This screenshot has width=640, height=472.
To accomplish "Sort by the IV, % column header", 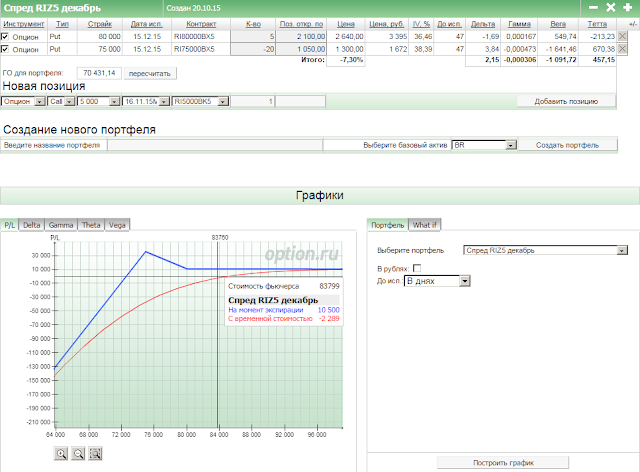I will (x=421, y=24).
